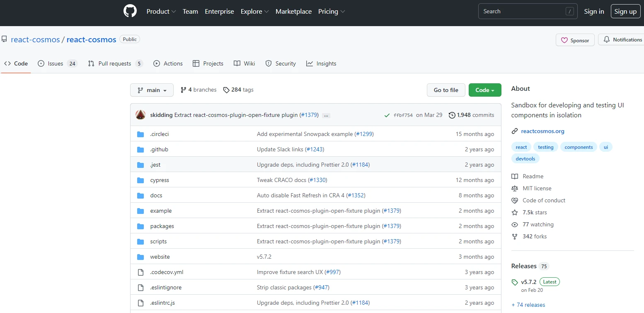Open the Code of conduct link
Screen dimensions: 644x313
538,201
